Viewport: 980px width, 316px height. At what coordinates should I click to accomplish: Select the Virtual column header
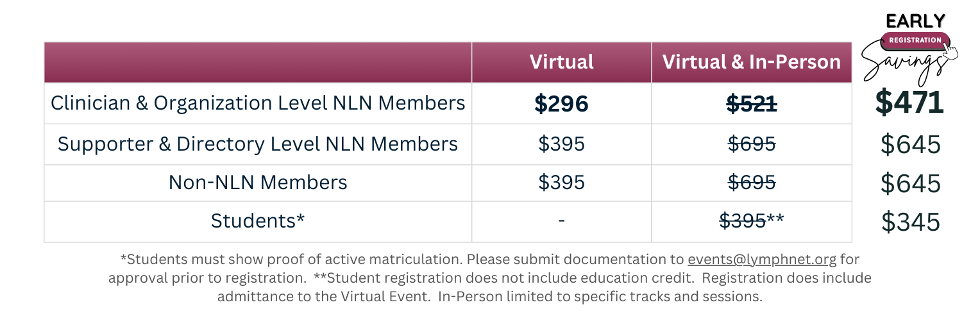(561, 62)
